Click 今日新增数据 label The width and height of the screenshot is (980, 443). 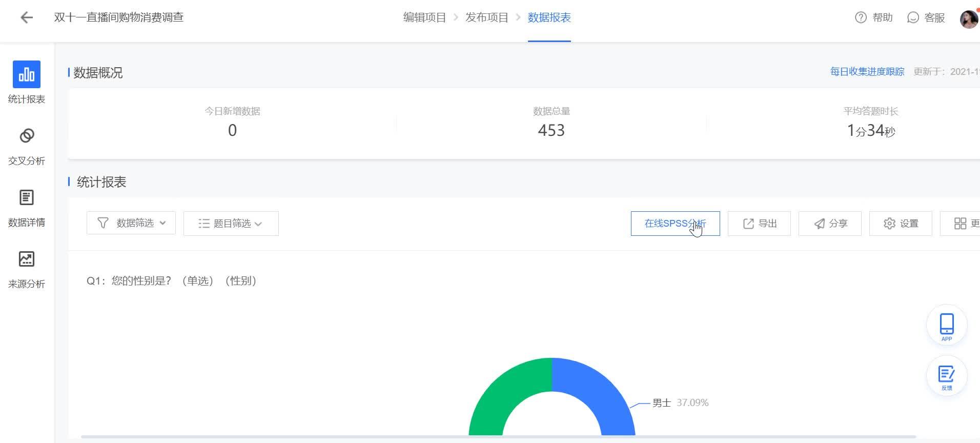[x=232, y=111]
